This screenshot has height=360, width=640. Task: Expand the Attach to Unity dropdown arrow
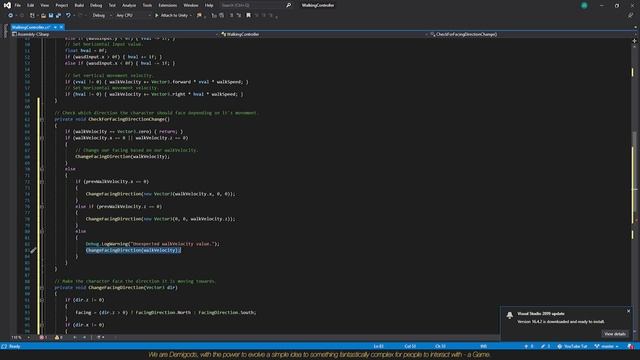point(191,16)
